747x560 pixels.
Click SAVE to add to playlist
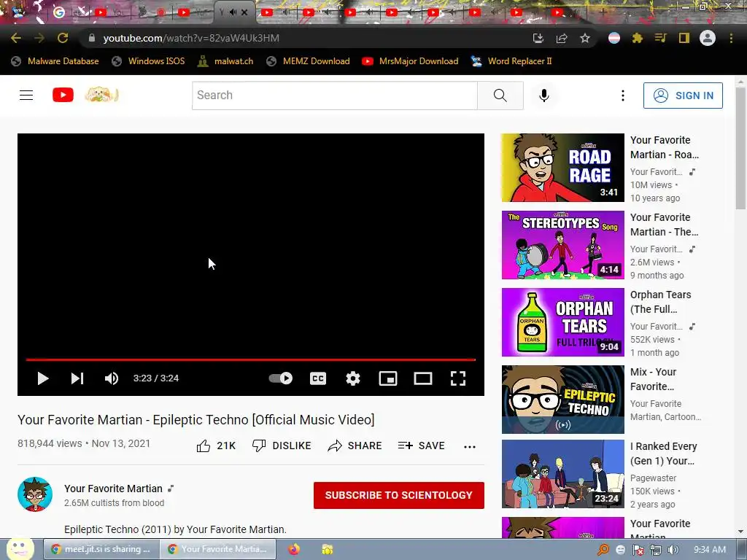click(421, 446)
